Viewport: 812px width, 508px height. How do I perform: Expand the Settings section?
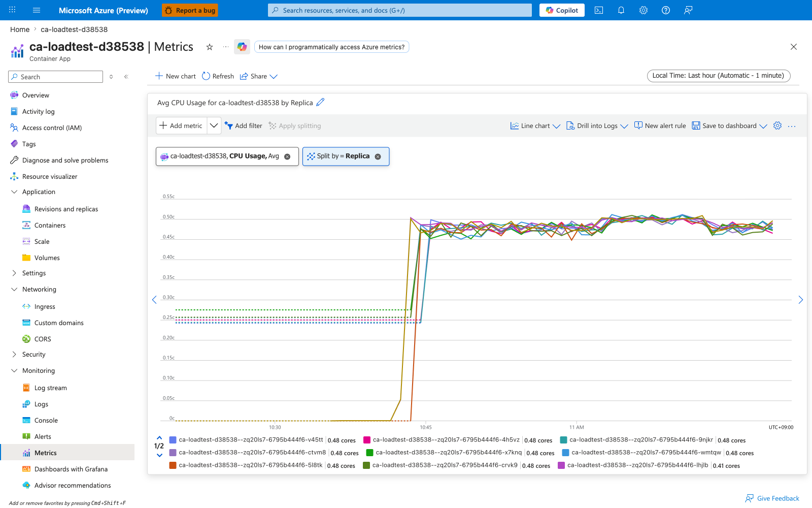pos(14,273)
